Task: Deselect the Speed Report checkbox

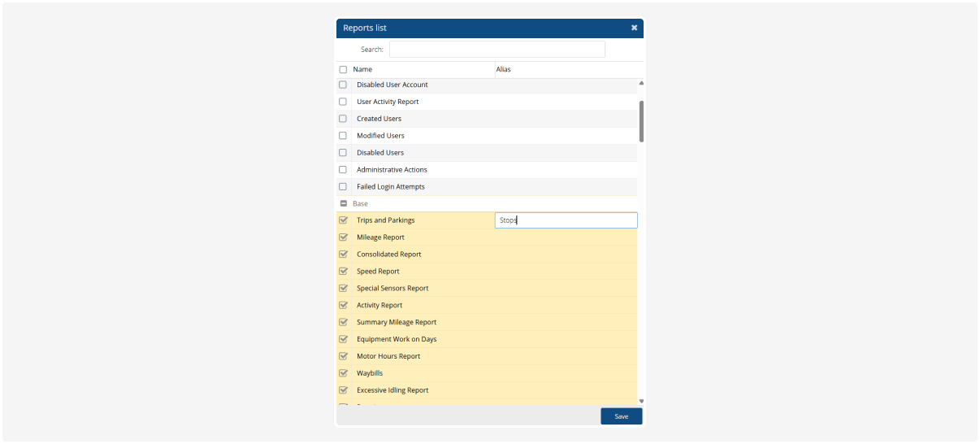Action: [343, 272]
